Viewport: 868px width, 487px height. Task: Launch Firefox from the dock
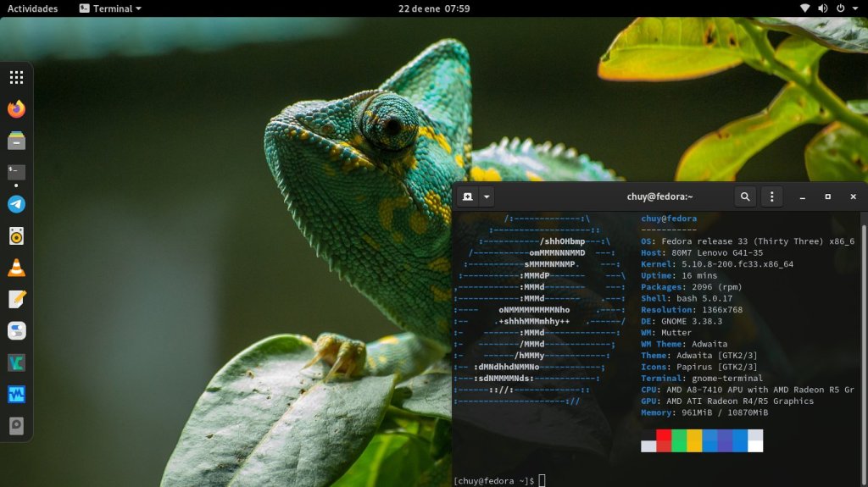click(x=16, y=109)
